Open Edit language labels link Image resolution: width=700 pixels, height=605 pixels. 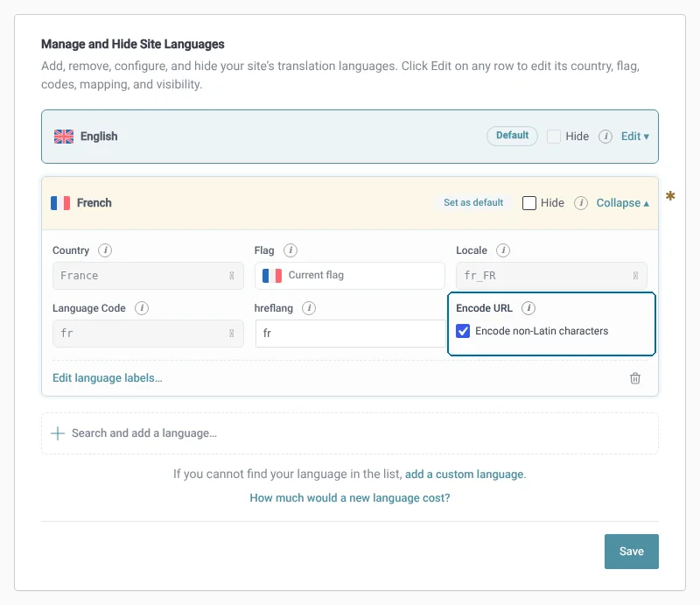108,378
